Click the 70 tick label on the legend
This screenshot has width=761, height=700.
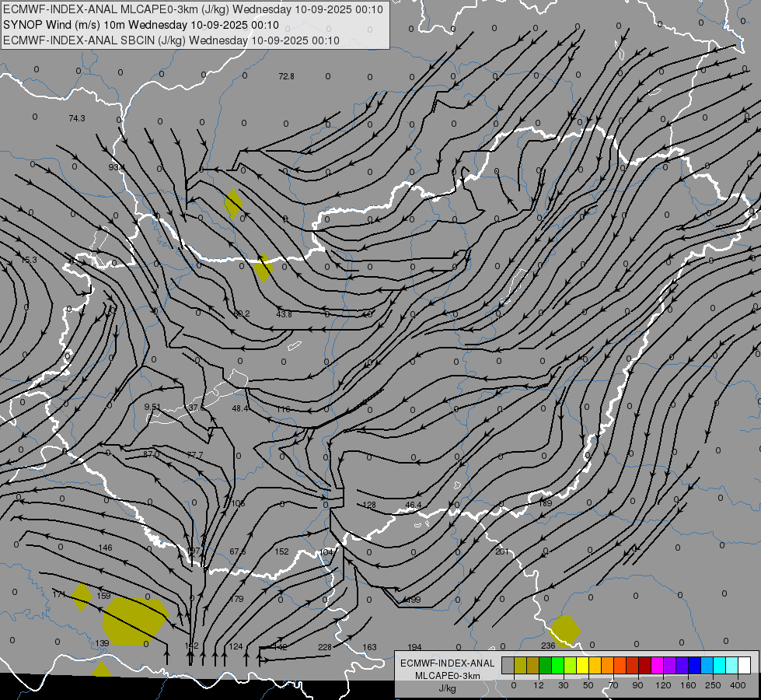(x=613, y=685)
